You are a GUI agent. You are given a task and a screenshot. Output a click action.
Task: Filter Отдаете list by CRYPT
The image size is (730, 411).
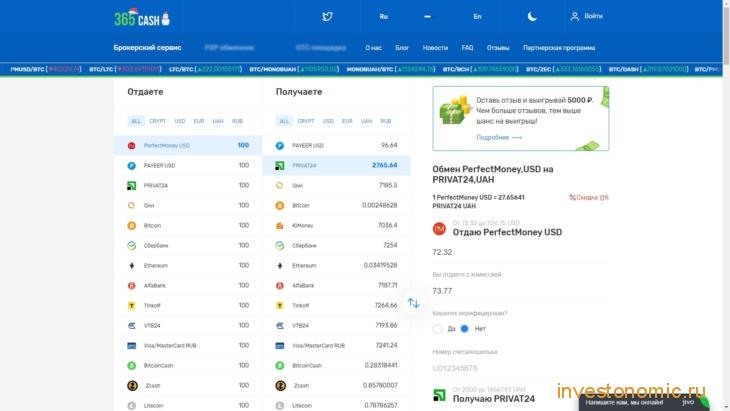157,121
